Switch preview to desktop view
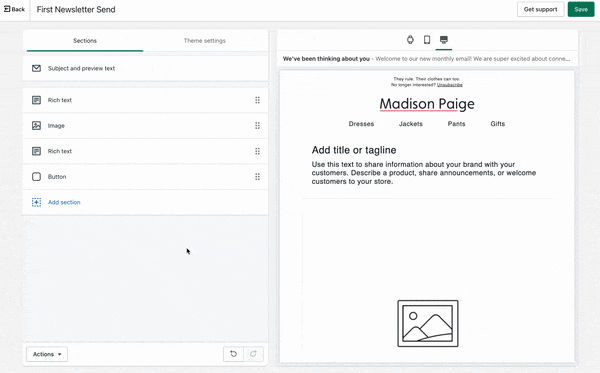Viewport: 600px width, 373px height. [444, 39]
